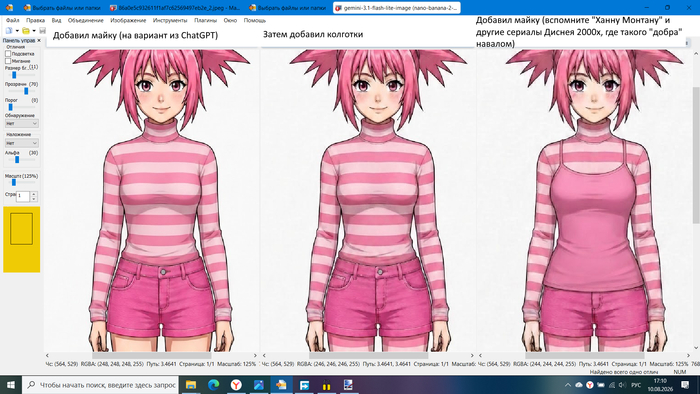Screen dimensions: 700x394
Task: Switch to the first Выбрать файлы или папки tab
Action: point(62,8)
